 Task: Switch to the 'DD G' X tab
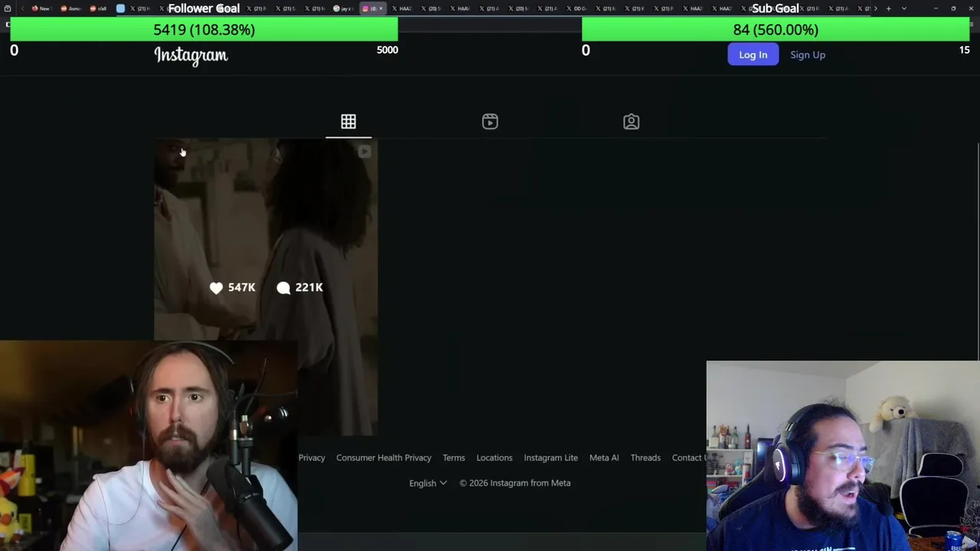click(576, 8)
